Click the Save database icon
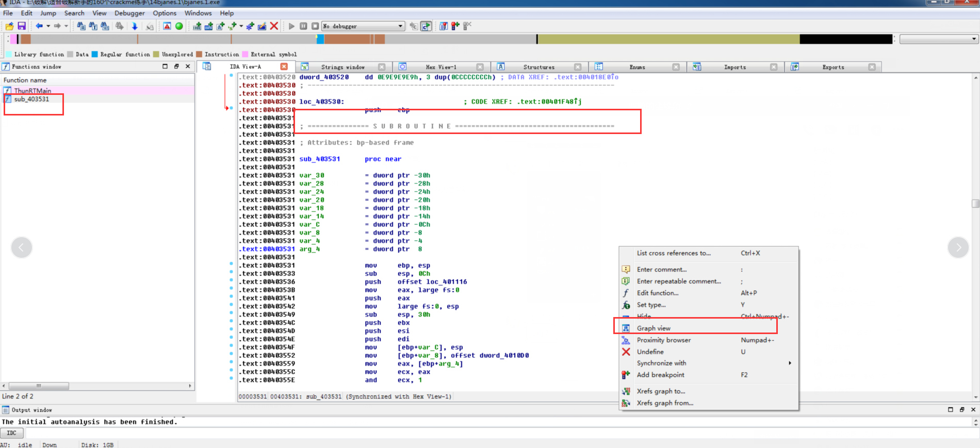The width and height of the screenshot is (980, 448). pyautogui.click(x=22, y=26)
